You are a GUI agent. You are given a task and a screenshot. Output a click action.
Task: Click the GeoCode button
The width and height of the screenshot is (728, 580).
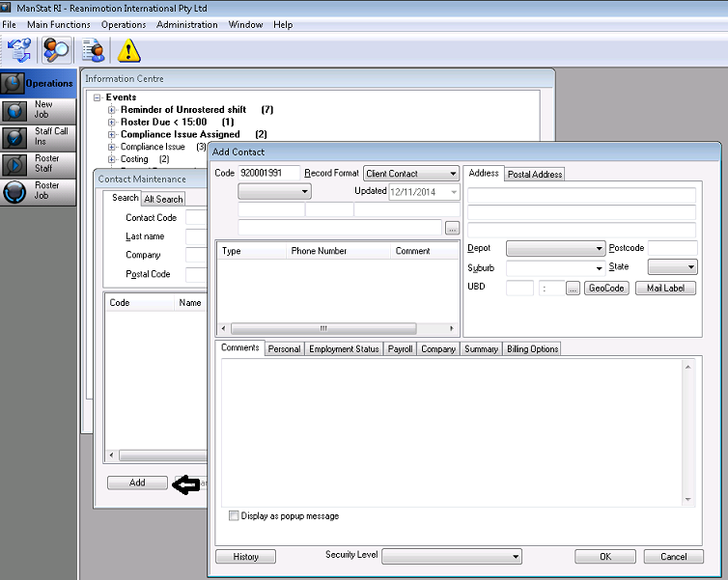[606, 289]
